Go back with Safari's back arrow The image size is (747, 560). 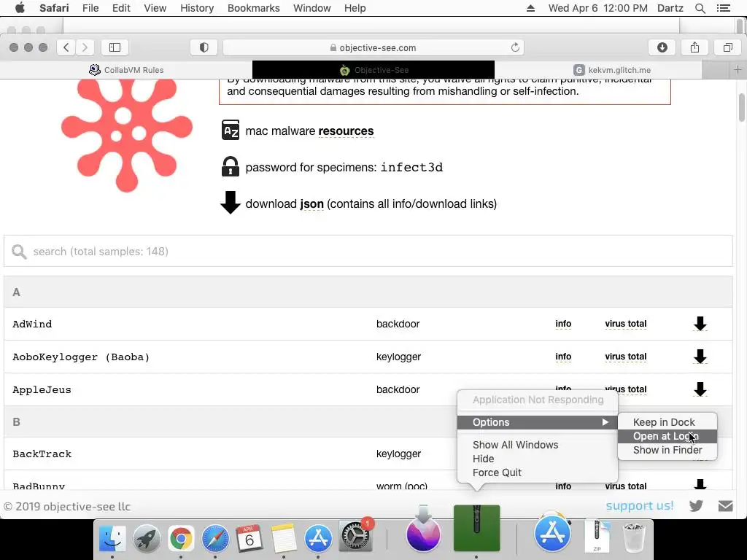66,47
